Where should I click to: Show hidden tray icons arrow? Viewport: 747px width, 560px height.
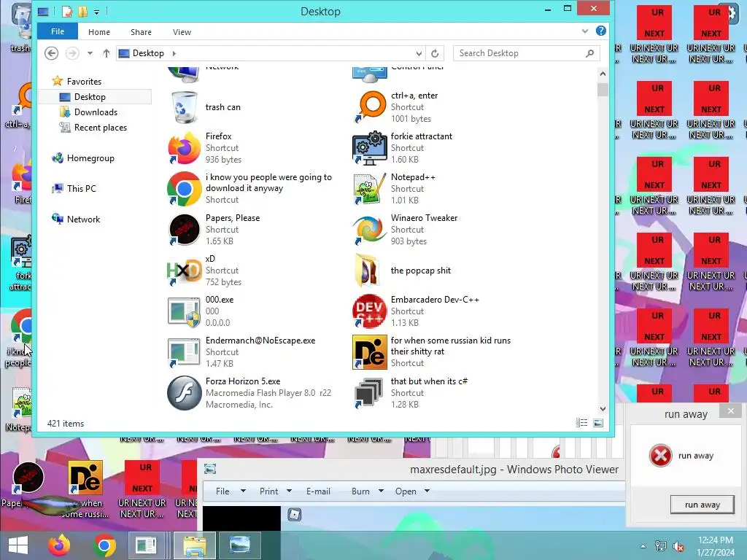[x=643, y=546]
